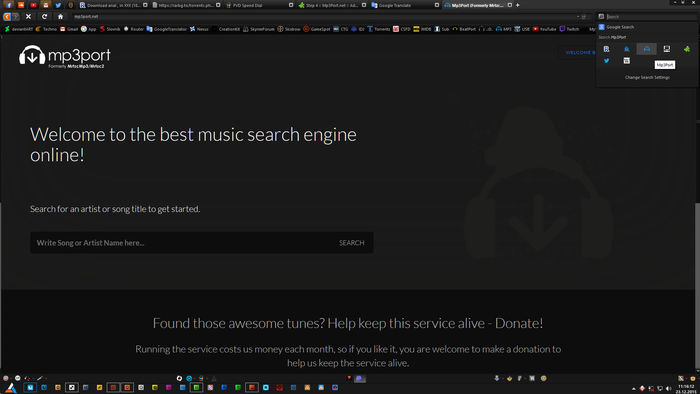
Task: Click the song or artist name field
Action: tap(181, 243)
